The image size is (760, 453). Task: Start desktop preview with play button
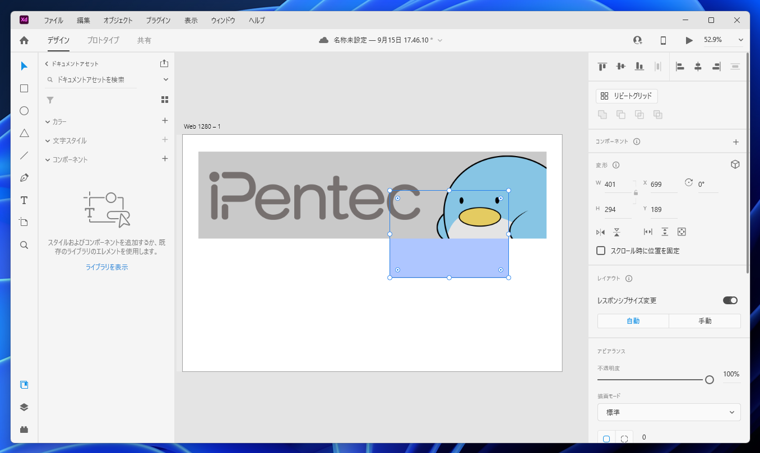(689, 40)
